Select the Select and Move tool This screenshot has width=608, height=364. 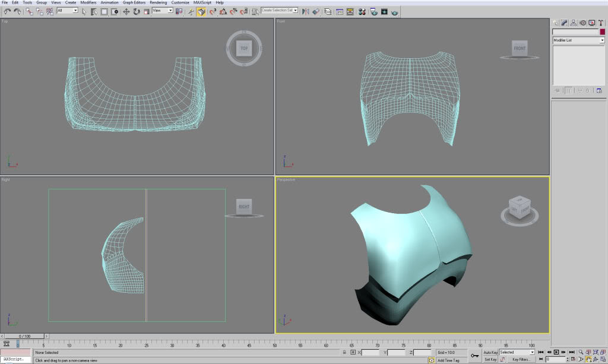(x=126, y=11)
